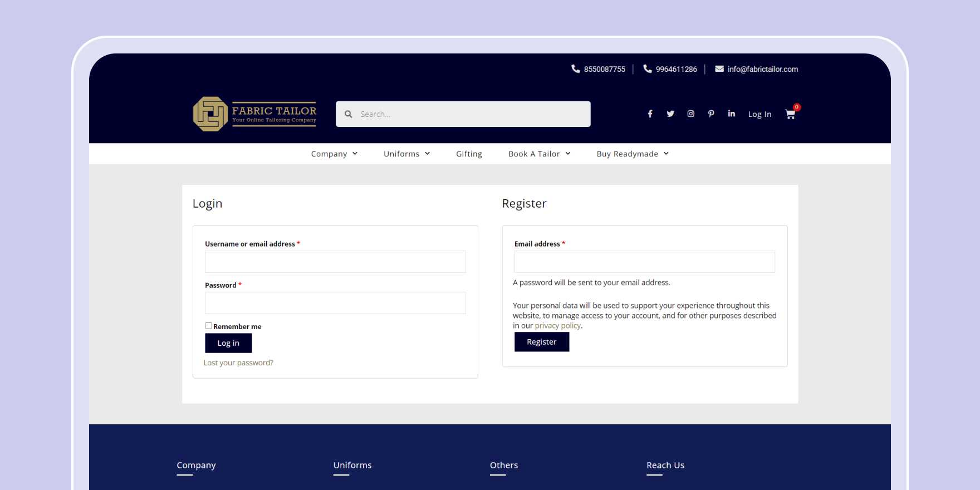Click the Fabric Tailor logo
Viewport: 980px width, 490px height.
(x=255, y=114)
